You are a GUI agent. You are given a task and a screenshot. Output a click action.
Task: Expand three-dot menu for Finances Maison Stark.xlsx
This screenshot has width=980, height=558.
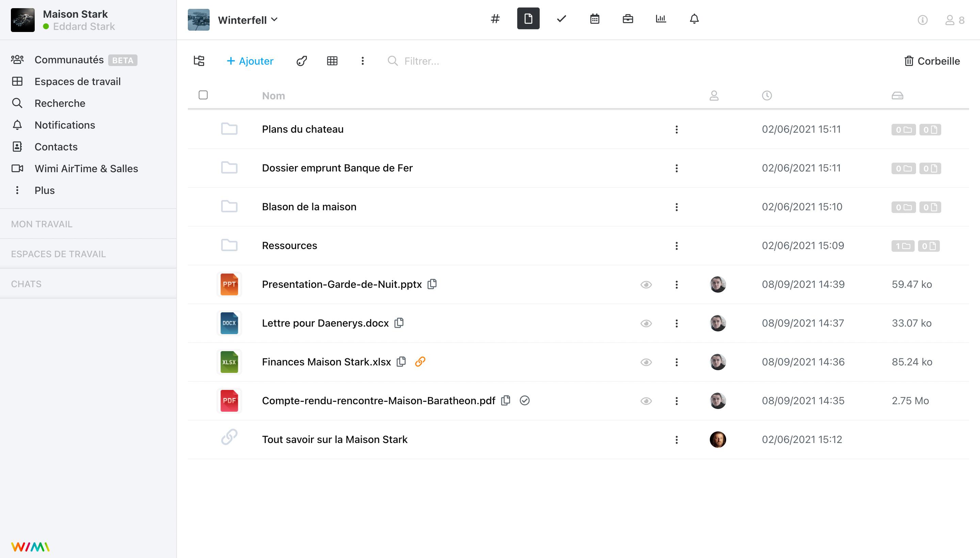[x=677, y=362]
